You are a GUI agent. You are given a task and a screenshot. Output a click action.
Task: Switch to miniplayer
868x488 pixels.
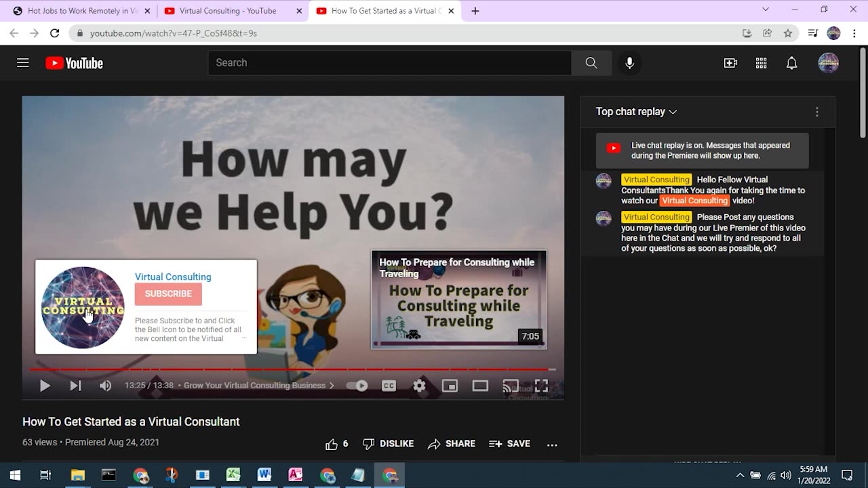coord(450,386)
